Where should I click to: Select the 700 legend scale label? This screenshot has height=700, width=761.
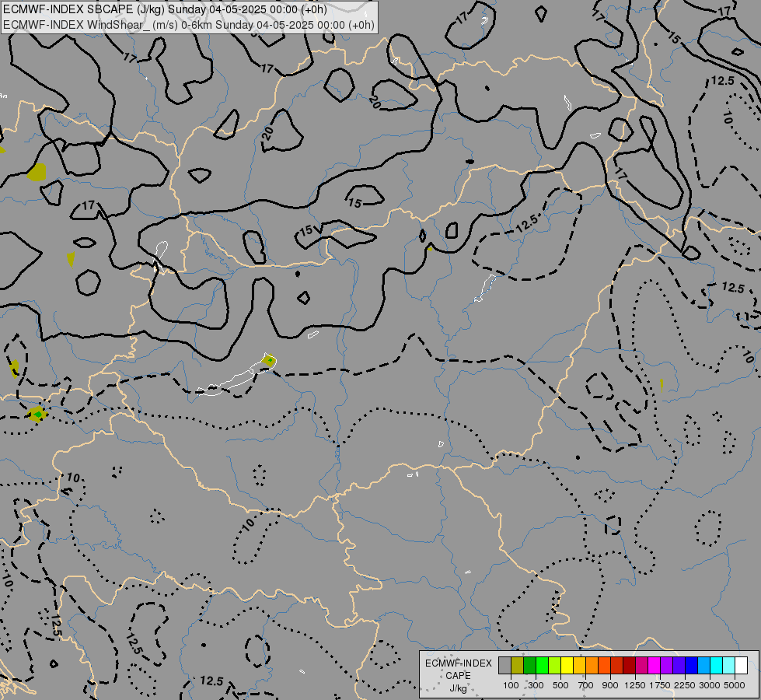tap(586, 685)
